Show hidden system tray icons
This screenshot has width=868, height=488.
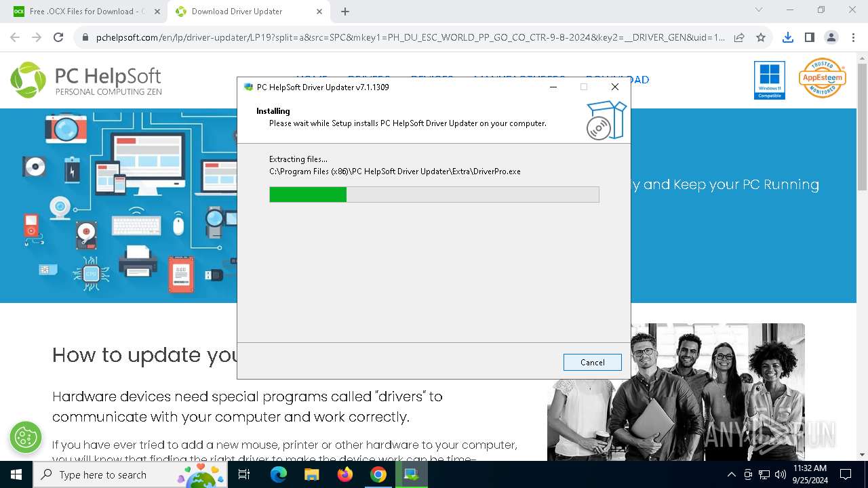click(731, 474)
